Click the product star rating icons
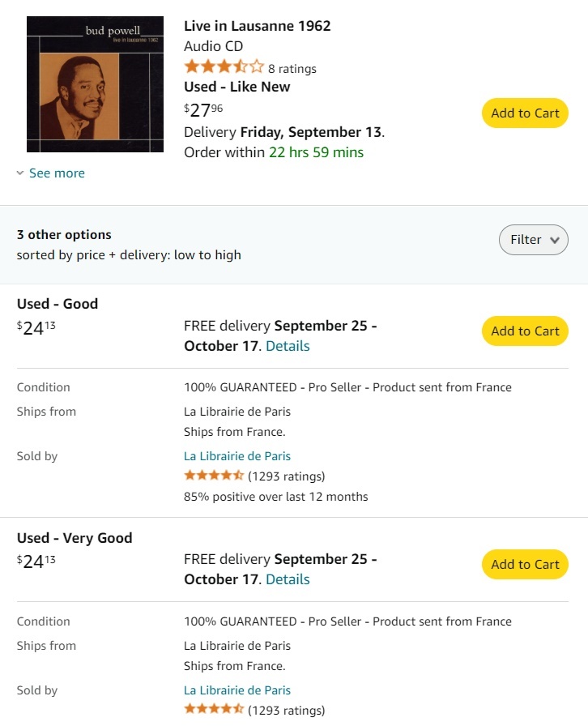Image resolution: width=588 pixels, height=726 pixels. (224, 67)
